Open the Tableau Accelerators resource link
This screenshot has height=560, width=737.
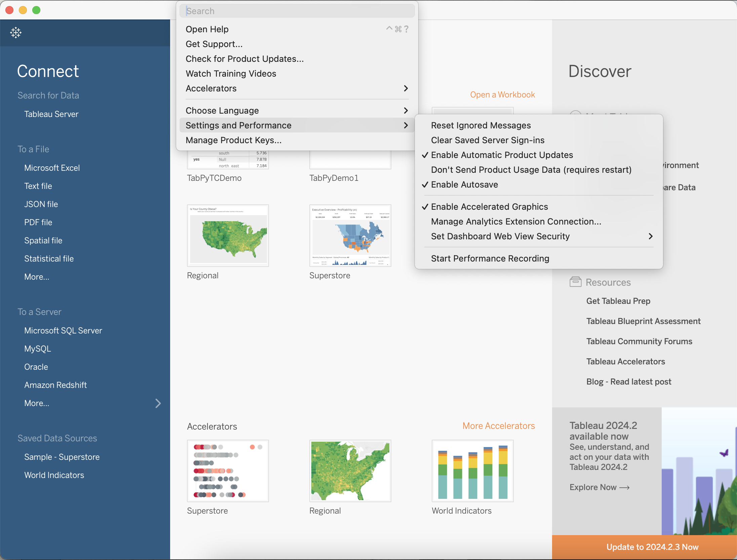[x=626, y=361]
